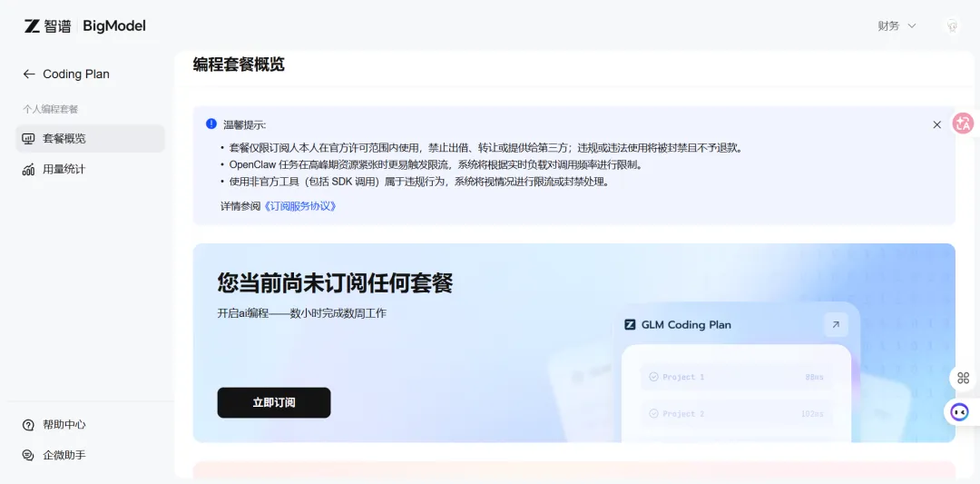
Task: Click the Project 1 row in the preview card
Action: [736, 377]
